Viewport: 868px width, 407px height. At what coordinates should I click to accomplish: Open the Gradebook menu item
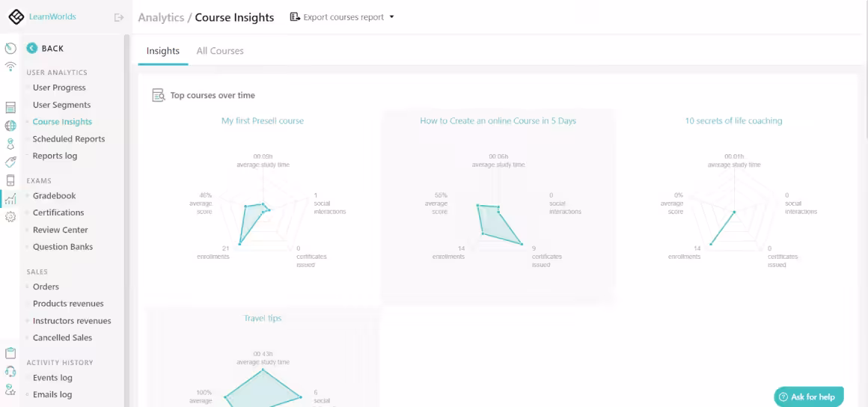point(54,196)
